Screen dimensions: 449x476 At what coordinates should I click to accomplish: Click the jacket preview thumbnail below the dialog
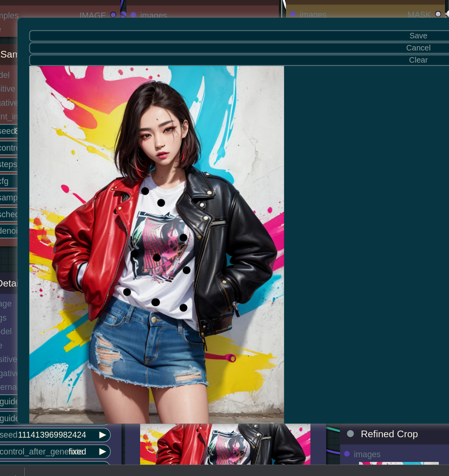click(x=225, y=444)
